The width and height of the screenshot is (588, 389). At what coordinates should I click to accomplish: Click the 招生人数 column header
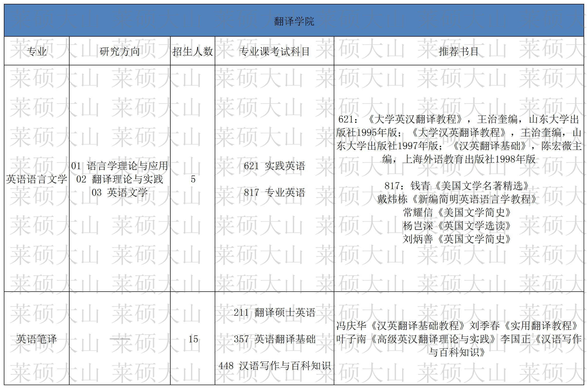tap(193, 52)
